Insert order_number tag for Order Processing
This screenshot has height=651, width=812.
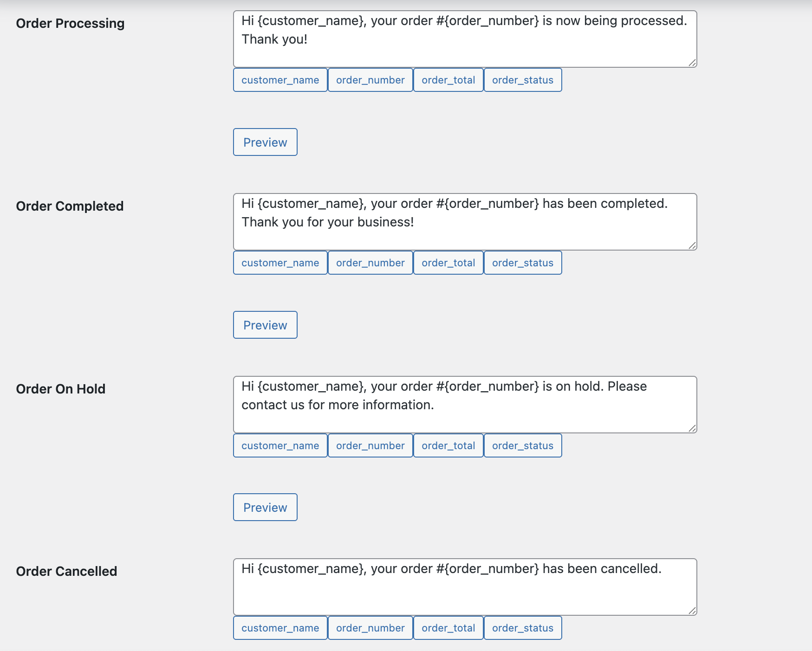(370, 80)
